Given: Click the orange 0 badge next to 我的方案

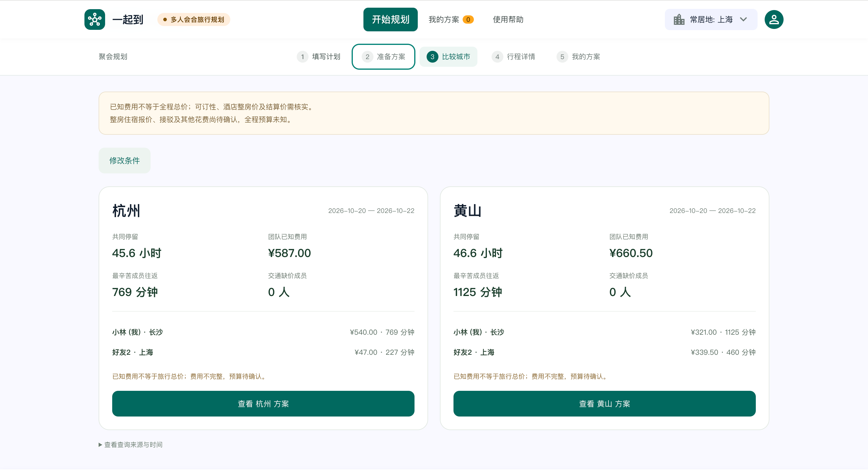Looking at the screenshot, I should 468,19.
